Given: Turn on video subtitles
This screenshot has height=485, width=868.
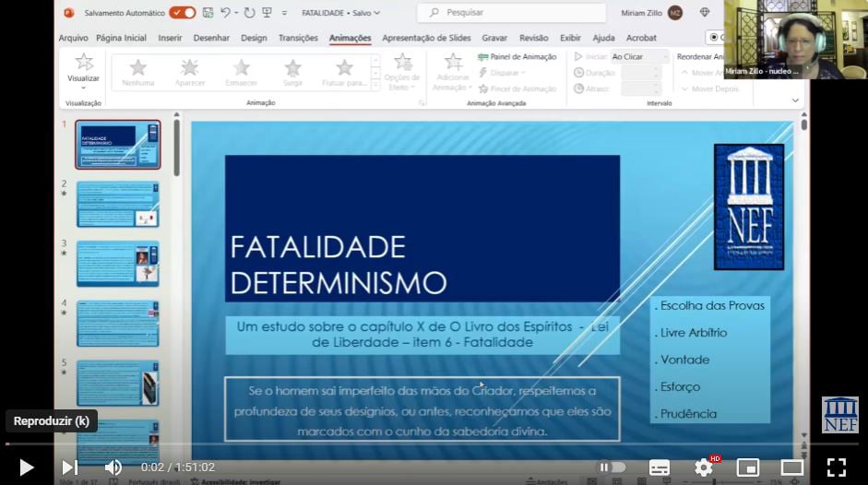Looking at the screenshot, I should point(659,467).
